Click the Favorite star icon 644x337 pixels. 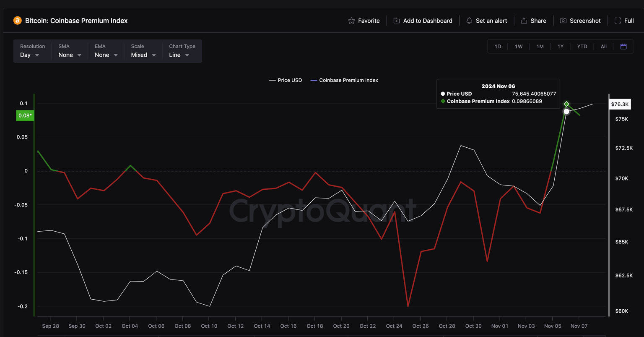[351, 21]
